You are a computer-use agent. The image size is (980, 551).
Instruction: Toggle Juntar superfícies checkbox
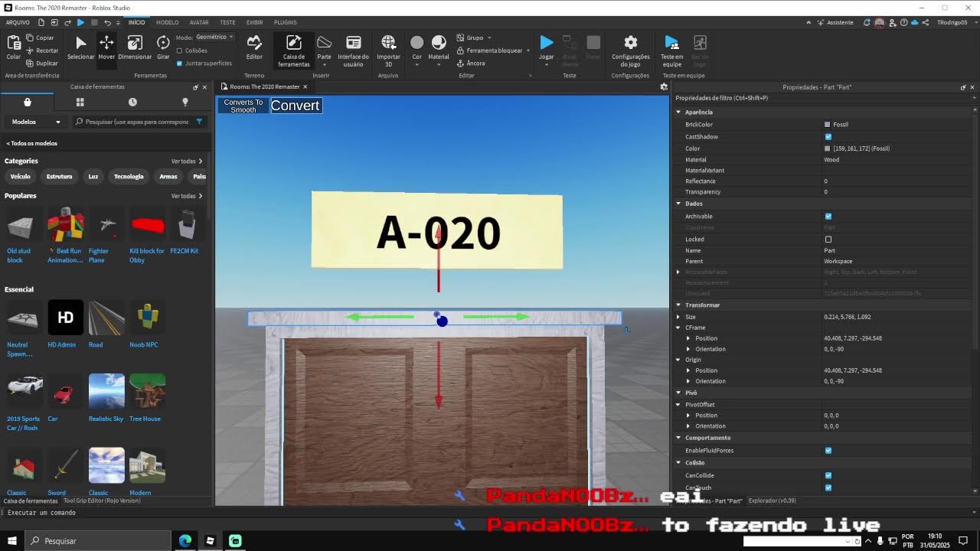tap(179, 64)
